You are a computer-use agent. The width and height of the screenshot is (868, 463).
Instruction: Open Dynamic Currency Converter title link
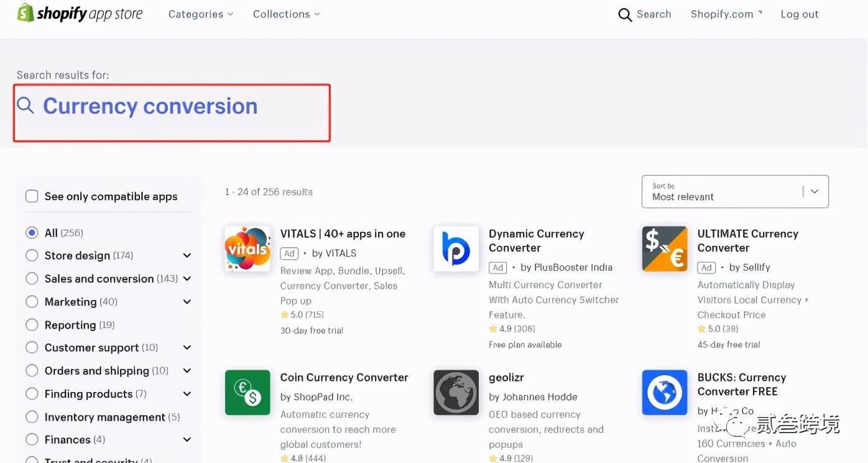[x=537, y=241]
